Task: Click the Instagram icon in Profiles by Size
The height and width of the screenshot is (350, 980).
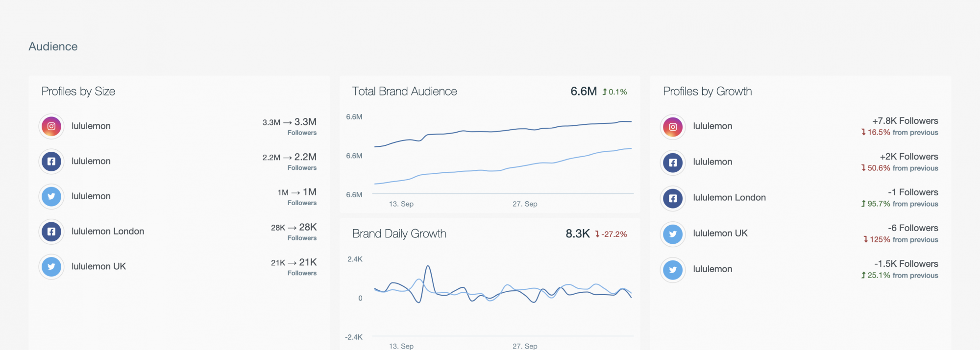Action: (x=51, y=126)
